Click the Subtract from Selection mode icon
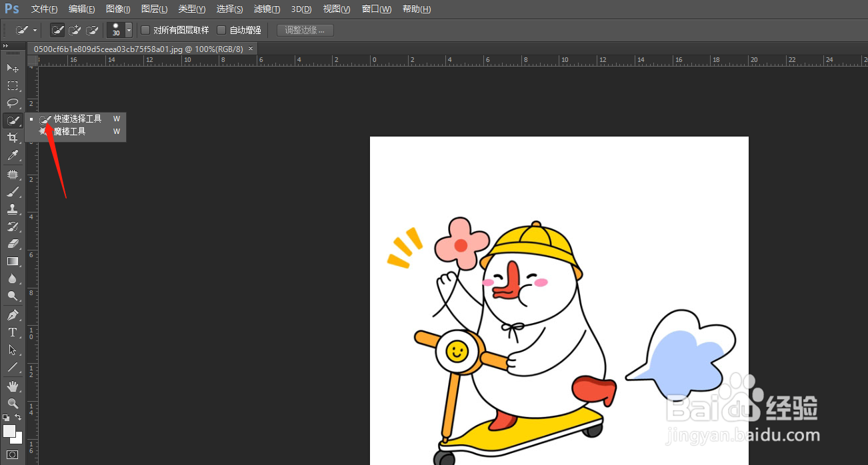Screen dimensions: 868x465 point(93,30)
